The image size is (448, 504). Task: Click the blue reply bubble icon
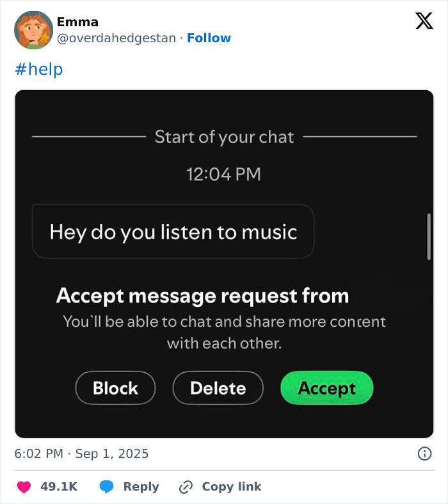(106, 487)
